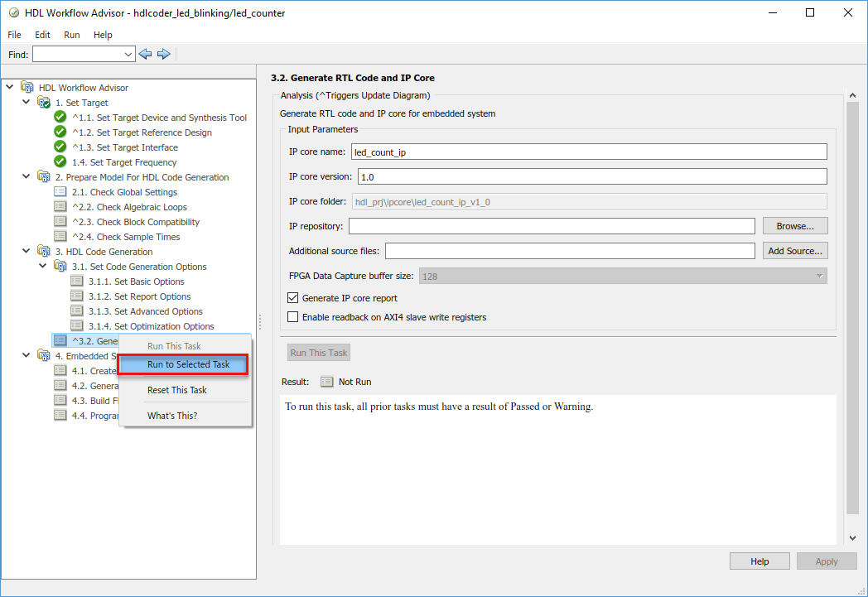Viewport: 868px width, 597px height.
Task: Click the IP core name input field
Action: pyautogui.click(x=589, y=152)
